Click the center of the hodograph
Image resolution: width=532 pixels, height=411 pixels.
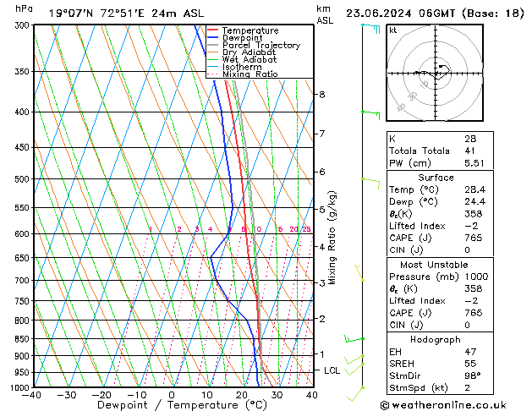click(436, 74)
